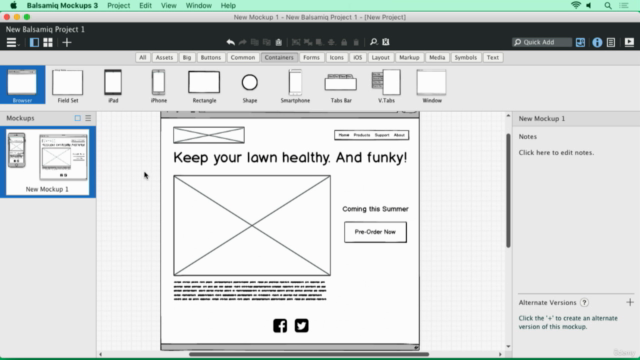Screen dimensions: 640x360
Task: Select the Markup library category
Action: click(409, 58)
